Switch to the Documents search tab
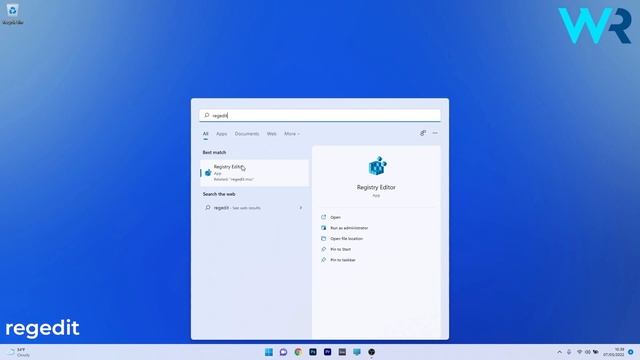This screenshot has height=360, width=640. click(x=247, y=134)
